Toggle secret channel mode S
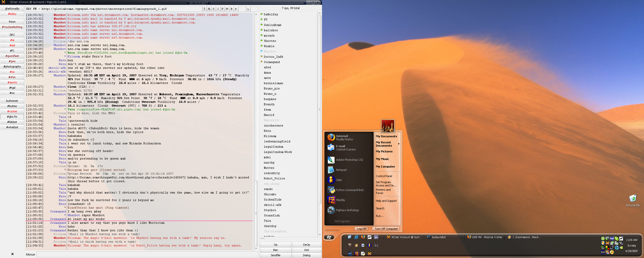 [213, 9]
